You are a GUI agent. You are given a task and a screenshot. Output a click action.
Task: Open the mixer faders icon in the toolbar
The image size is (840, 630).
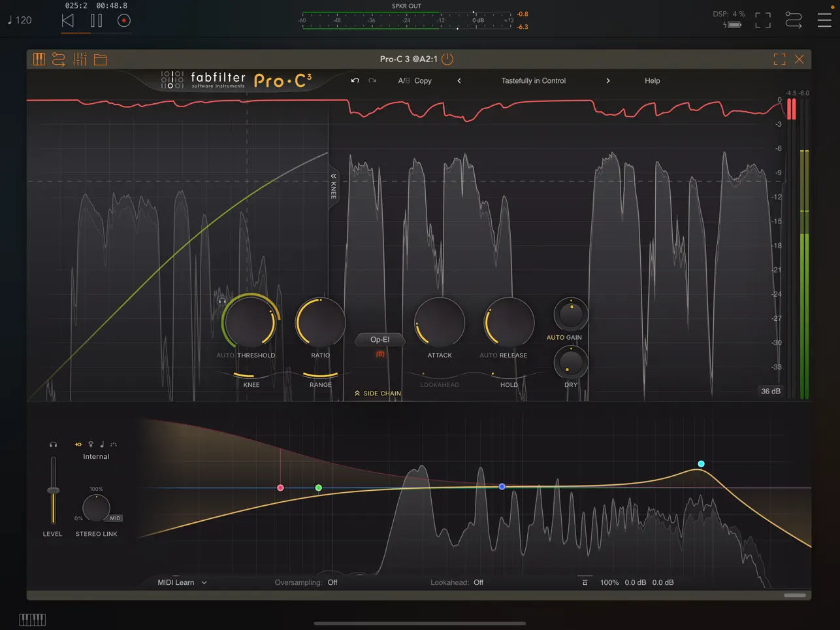80,59
